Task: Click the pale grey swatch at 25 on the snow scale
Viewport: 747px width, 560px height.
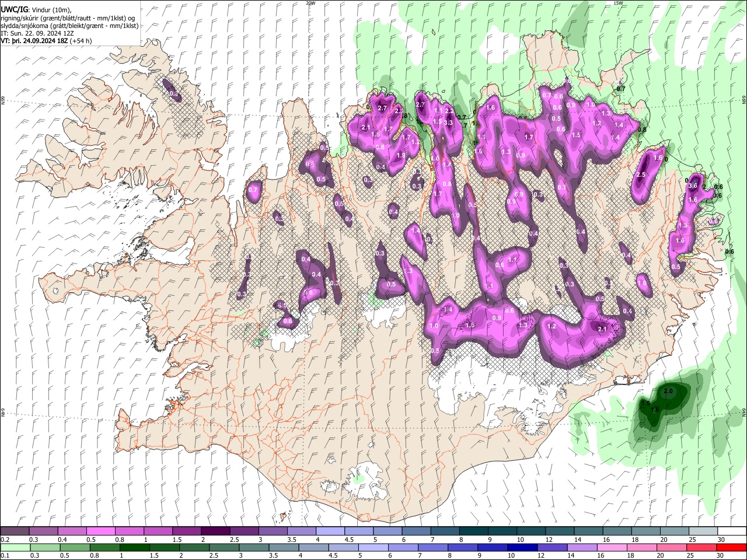Action: click(x=704, y=531)
